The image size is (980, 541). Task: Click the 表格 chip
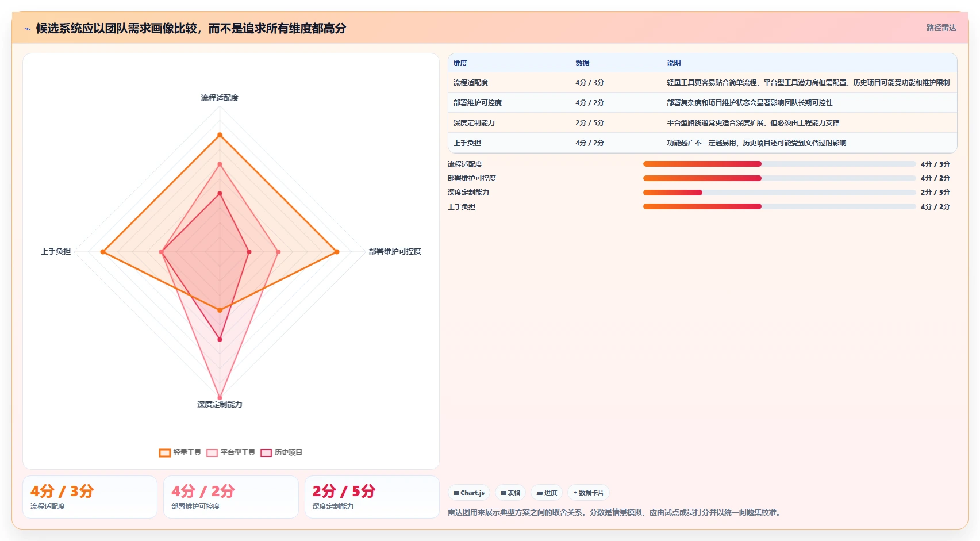pos(510,493)
